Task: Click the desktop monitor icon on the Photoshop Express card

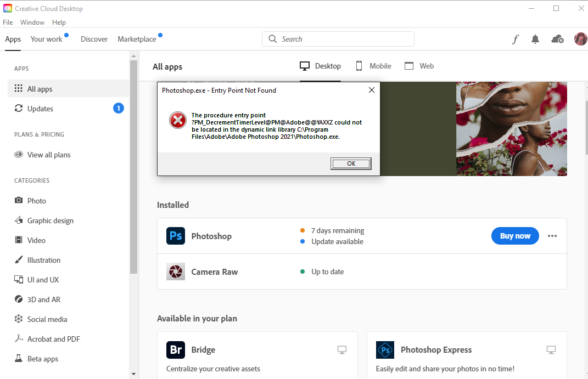Action: pos(551,350)
